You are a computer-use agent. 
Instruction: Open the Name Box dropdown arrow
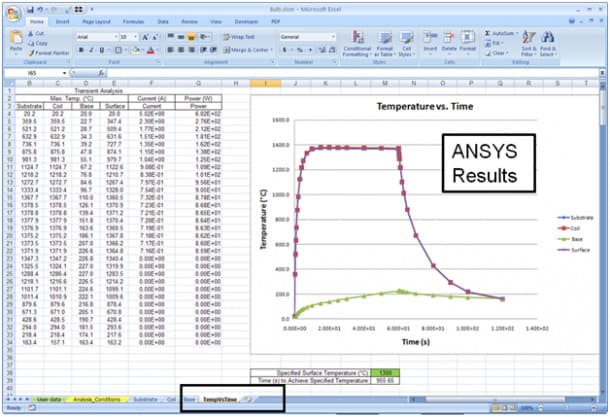coord(65,73)
